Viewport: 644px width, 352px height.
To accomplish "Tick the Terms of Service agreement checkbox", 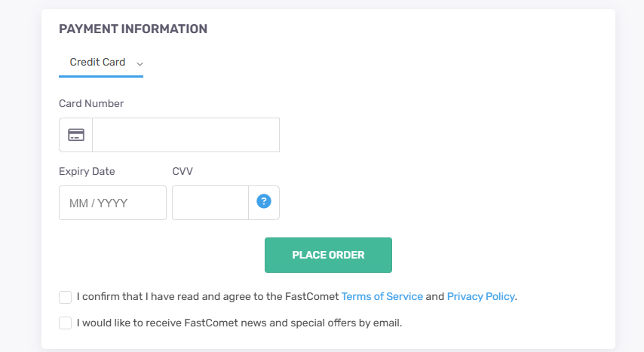I will click(66, 297).
